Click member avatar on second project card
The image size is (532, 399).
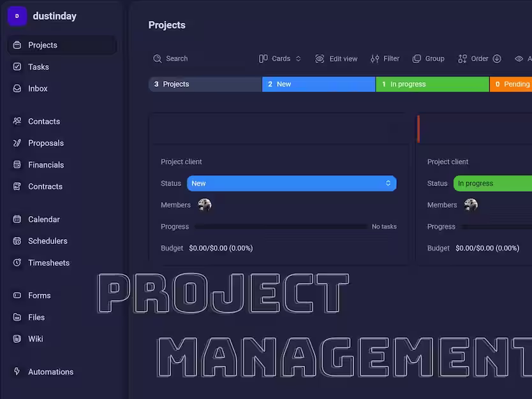click(x=471, y=205)
